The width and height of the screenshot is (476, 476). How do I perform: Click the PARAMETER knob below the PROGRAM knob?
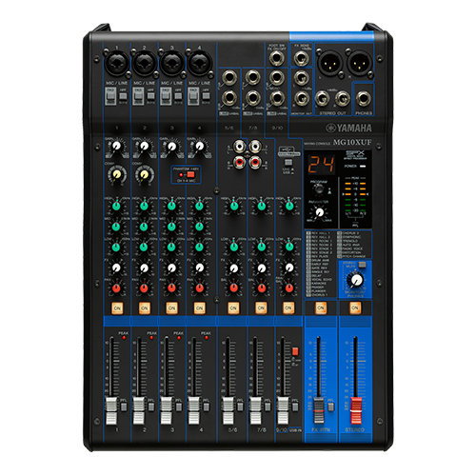point(320,212)
